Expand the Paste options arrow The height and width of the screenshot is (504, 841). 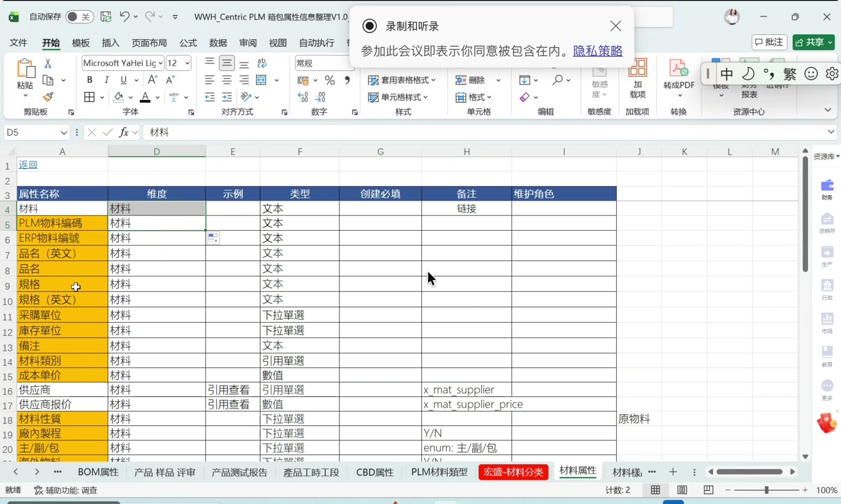25,96
